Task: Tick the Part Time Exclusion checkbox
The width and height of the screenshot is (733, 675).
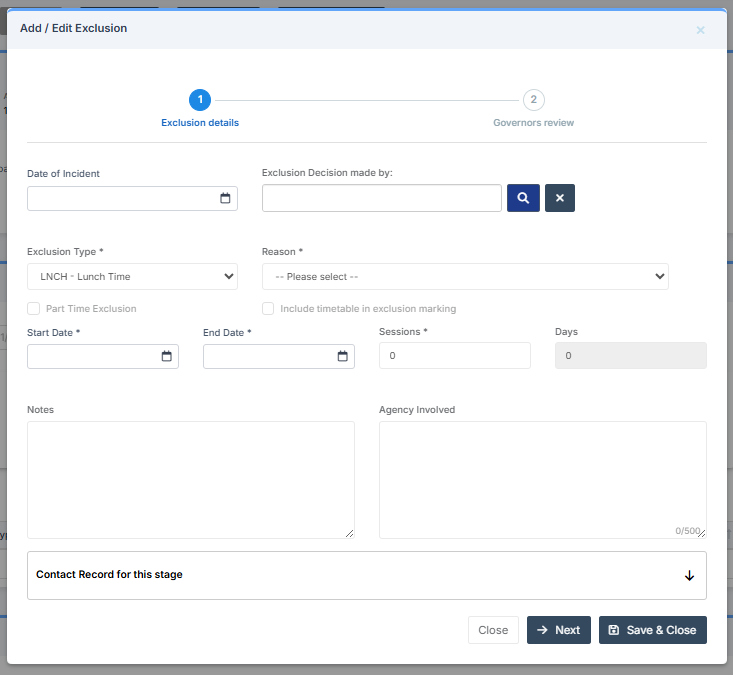Action: [34, 309]
